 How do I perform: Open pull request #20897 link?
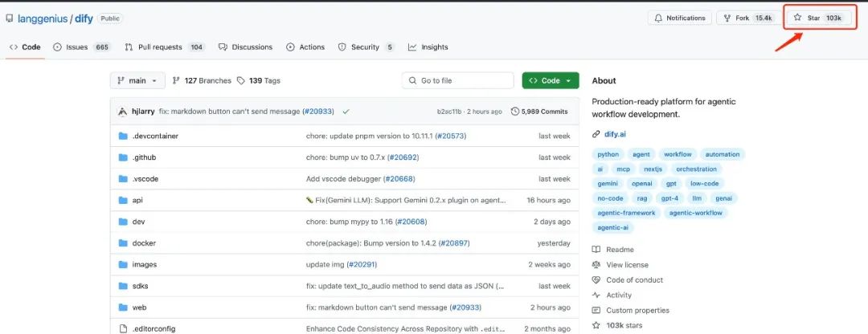click(454, 243)
